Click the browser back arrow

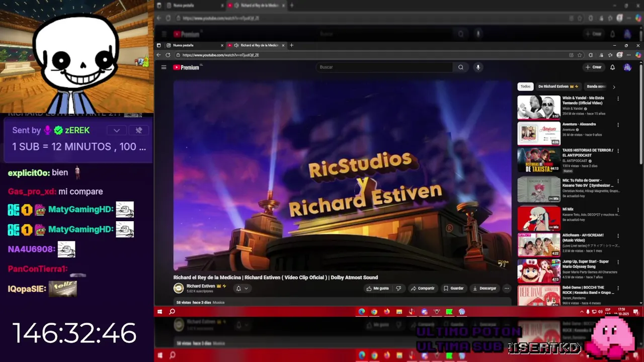159,55
